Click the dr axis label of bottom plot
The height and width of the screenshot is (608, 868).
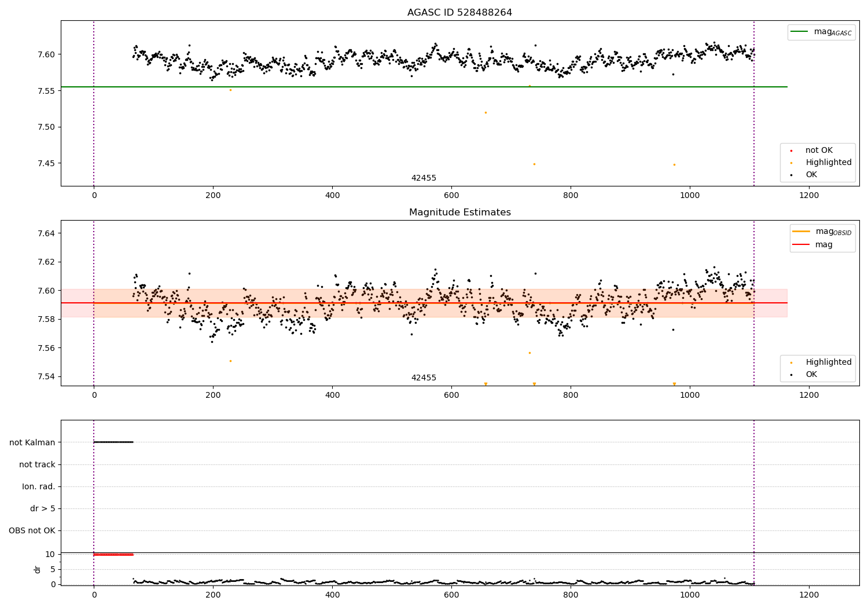pos(38,569)
